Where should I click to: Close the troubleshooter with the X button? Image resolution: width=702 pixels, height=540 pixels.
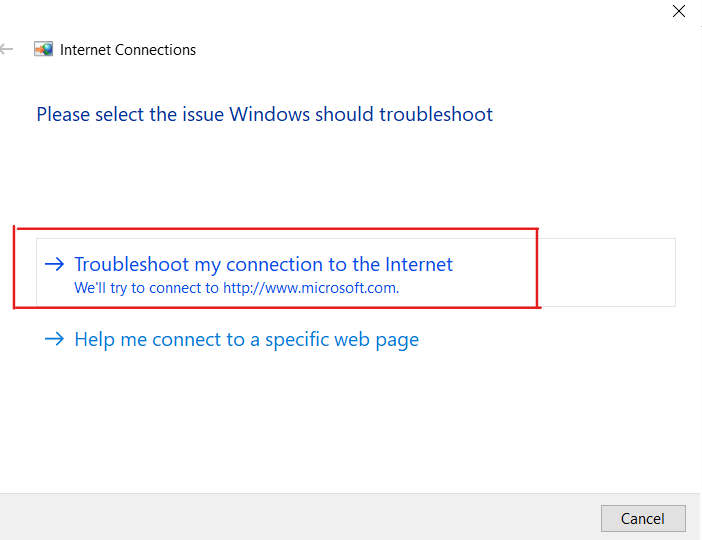click(x=679, y=12)
